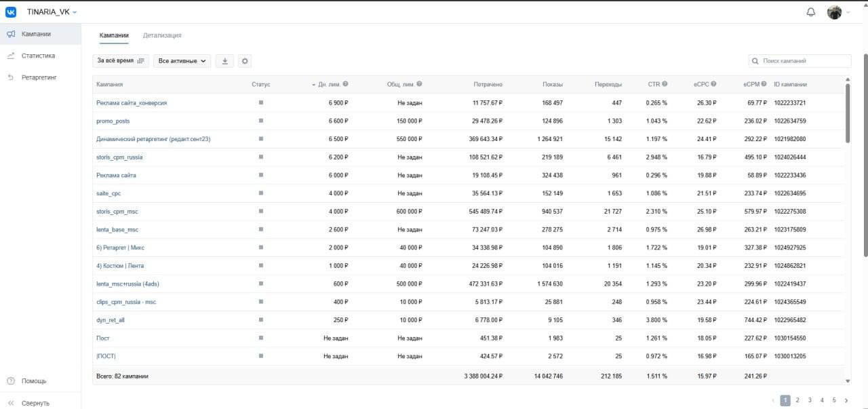Click status icon of dyn_ret_all row
This screenshot has height=409, width=868.
(261, 319)
